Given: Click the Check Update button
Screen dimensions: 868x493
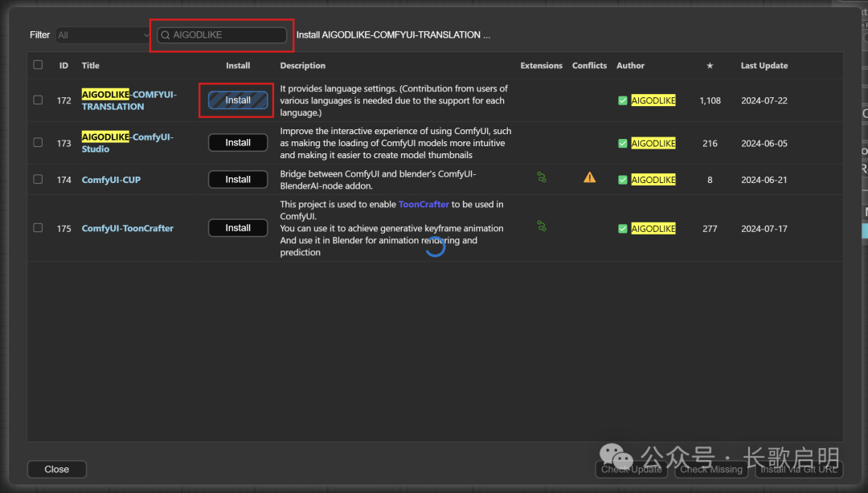Looking at the screenshot, I should [x=632, y=469].
